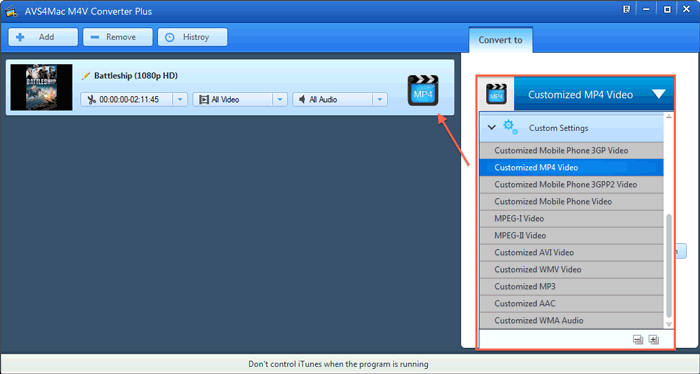Click the Remove button
700x374 pixels.
click(x=117, y=37)
